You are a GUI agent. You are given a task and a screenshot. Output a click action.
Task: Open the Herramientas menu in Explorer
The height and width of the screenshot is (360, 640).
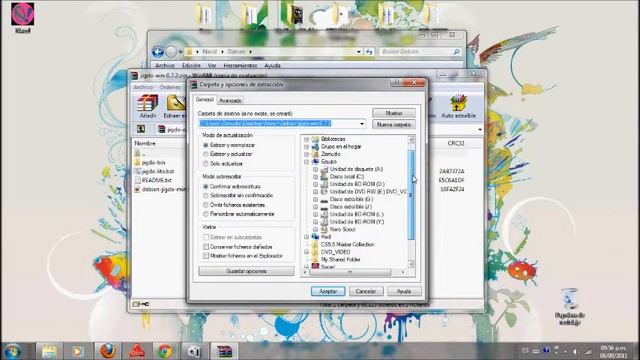tap(240, 65)
